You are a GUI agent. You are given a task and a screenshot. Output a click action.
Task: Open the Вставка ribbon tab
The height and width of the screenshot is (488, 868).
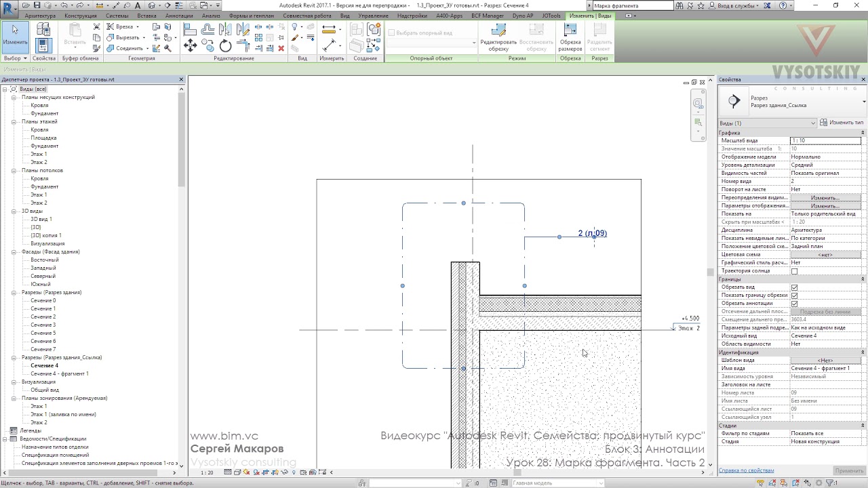146,16
